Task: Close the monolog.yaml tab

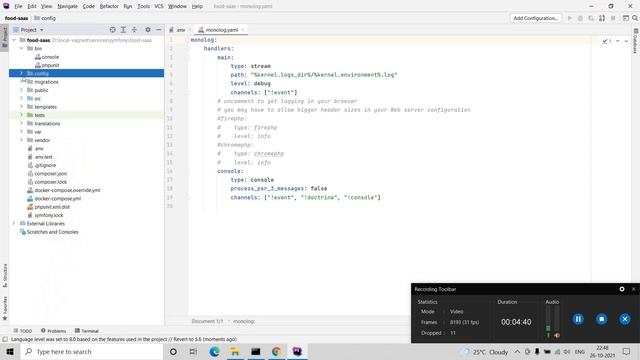Action: (243, 30)
